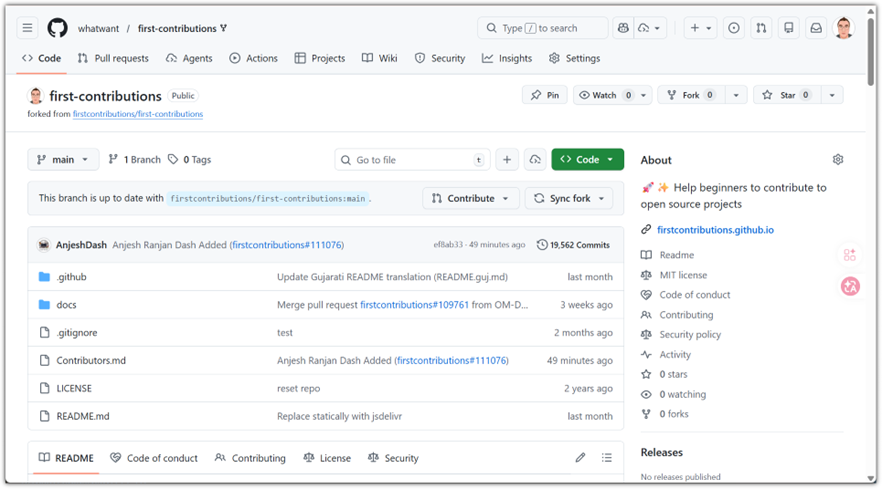This screenshot has width=882, height=489.
Task: Open the docs folder
Action: click(x=66, y=304)
